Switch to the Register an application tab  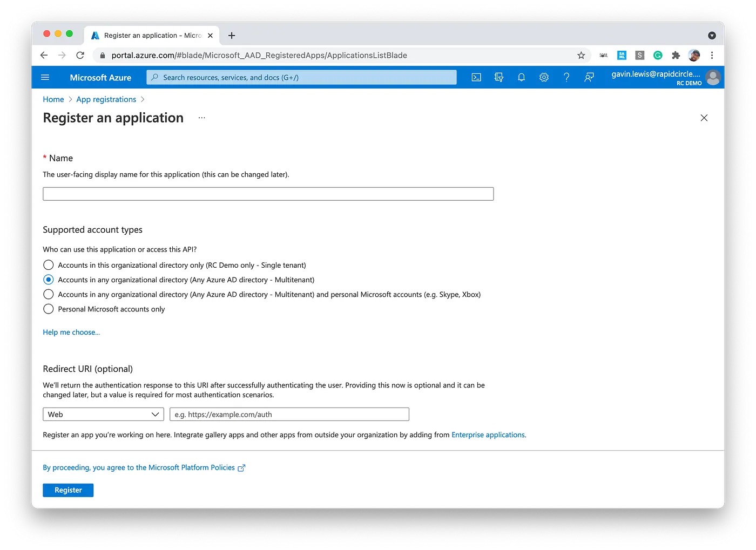click(x=152, y=36)
